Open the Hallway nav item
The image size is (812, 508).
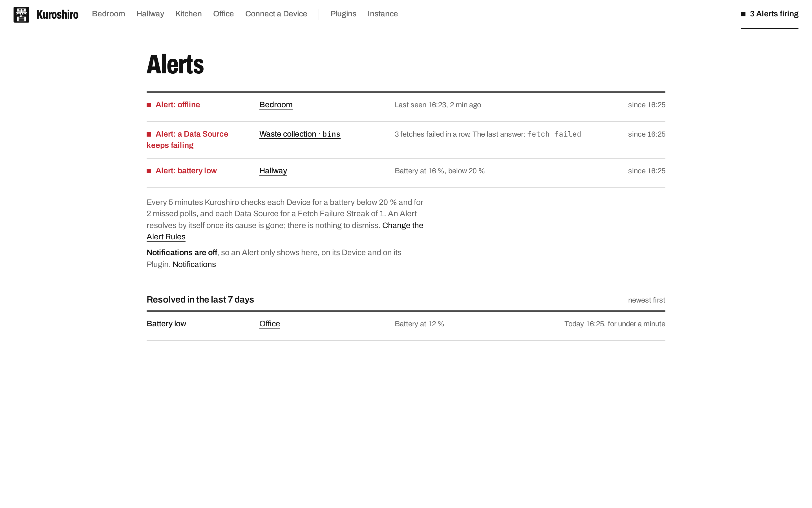(150, 14)
